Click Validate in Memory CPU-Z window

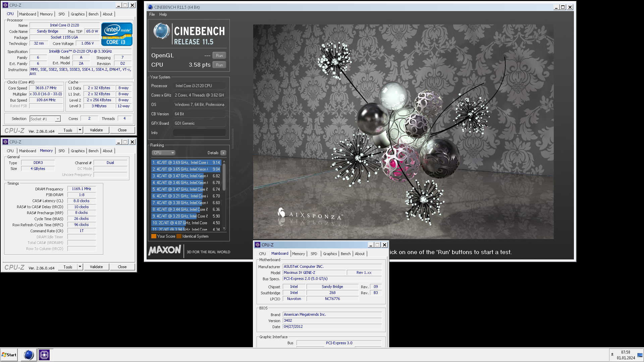(96, 267)
